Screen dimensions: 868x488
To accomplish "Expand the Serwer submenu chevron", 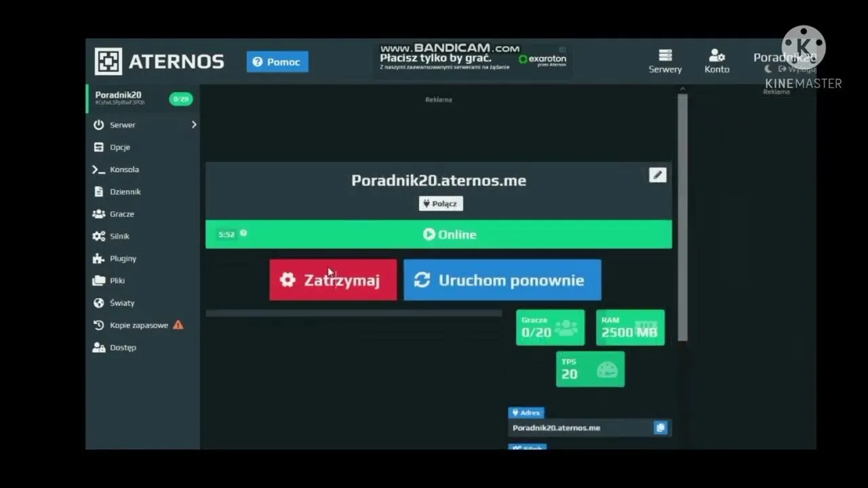I will click(x=193, y=125).
